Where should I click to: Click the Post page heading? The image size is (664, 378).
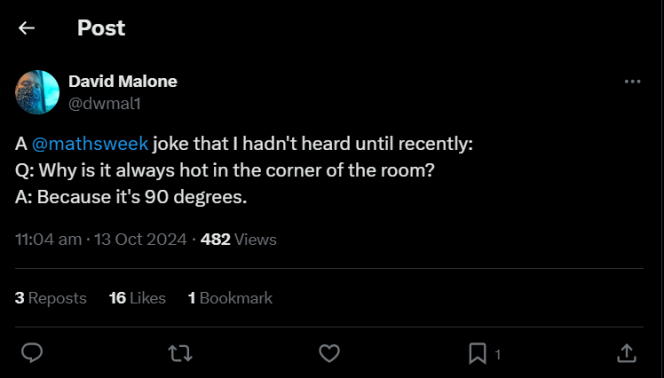(101, 28)
